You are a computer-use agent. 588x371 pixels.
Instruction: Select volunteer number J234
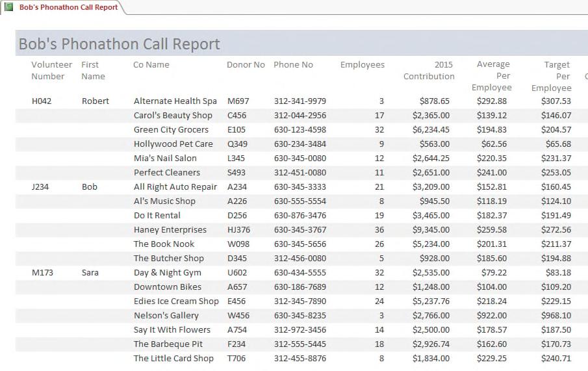tap(40, 187)
